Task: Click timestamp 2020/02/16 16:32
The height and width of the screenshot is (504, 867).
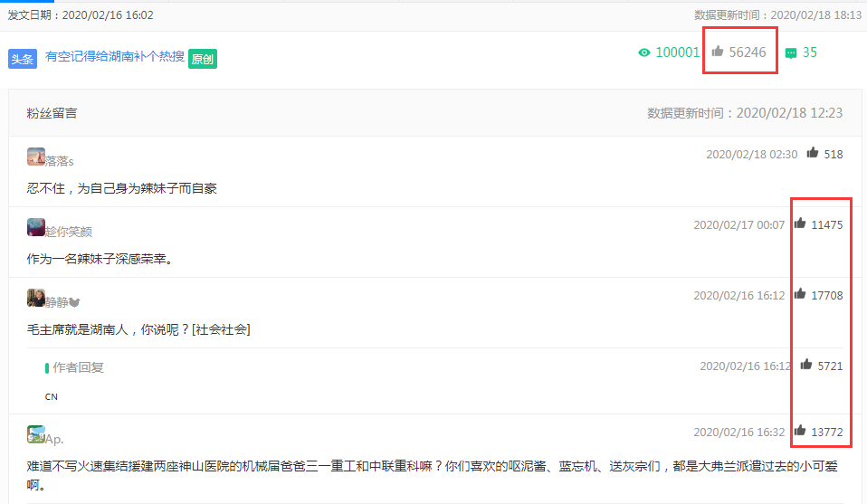Action: click(739, 433)
